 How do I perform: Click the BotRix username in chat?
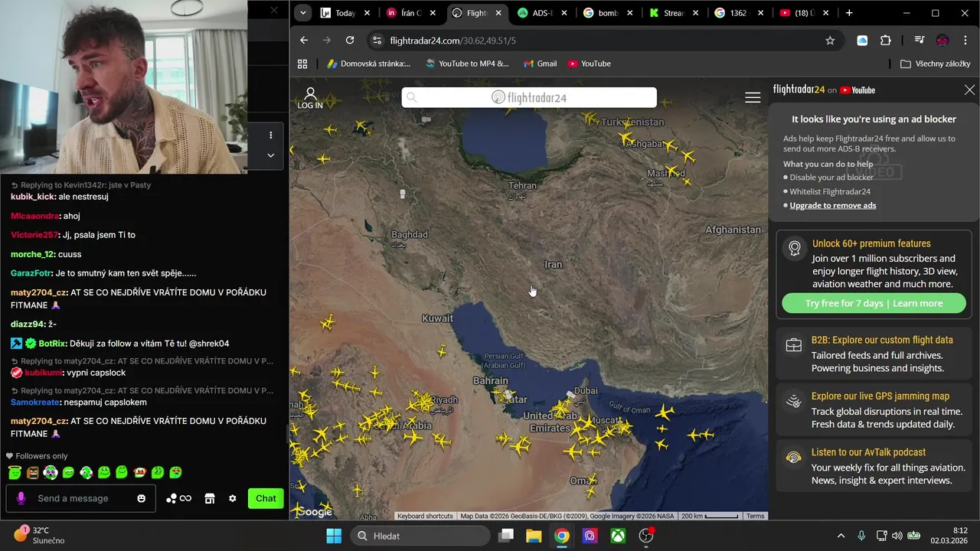tap(51, 344)
